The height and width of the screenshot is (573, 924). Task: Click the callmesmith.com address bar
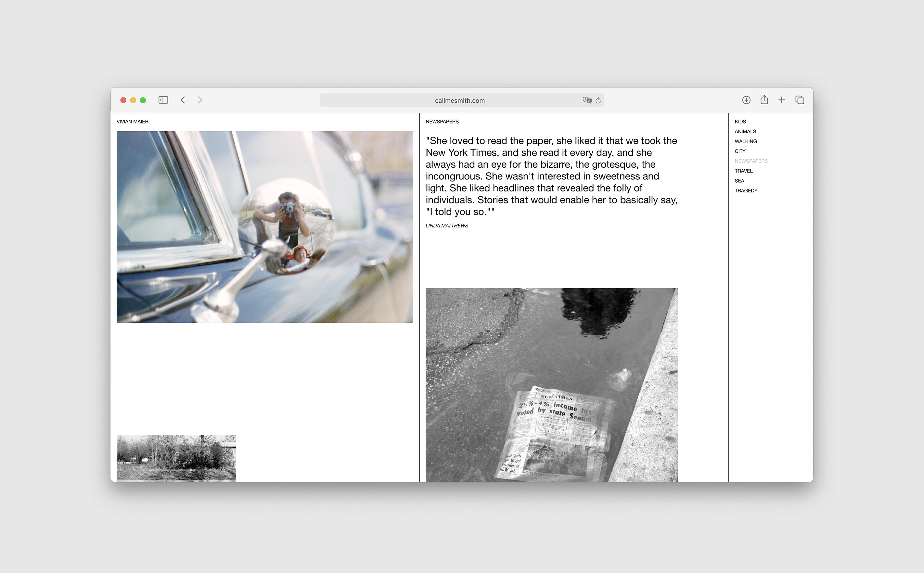coord(459,100)
